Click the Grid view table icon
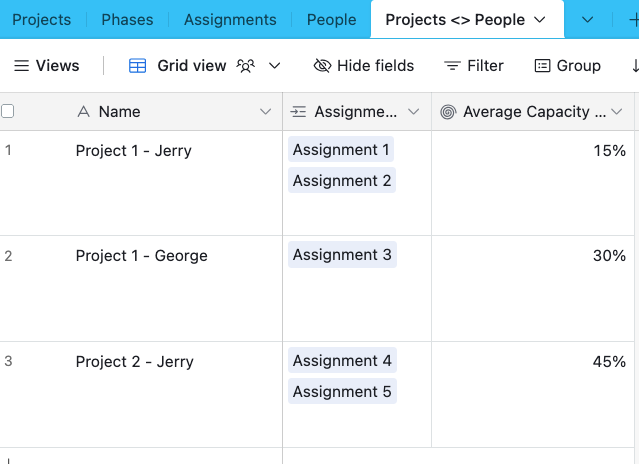 (138, 66)
